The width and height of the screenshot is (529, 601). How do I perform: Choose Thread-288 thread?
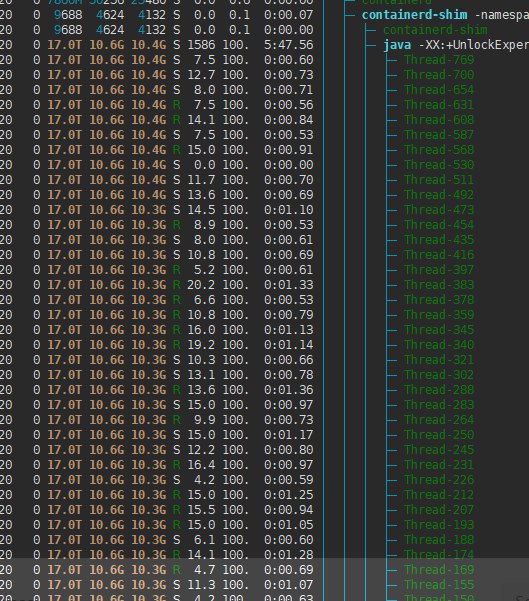[439, 390]
